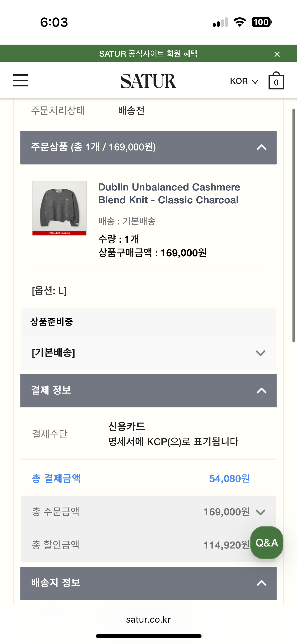The height and width of the screenshot is (644, 297).
Task: Tap the 결제 정보 header title
Action: pyautogui.click(x=51, y=390)
